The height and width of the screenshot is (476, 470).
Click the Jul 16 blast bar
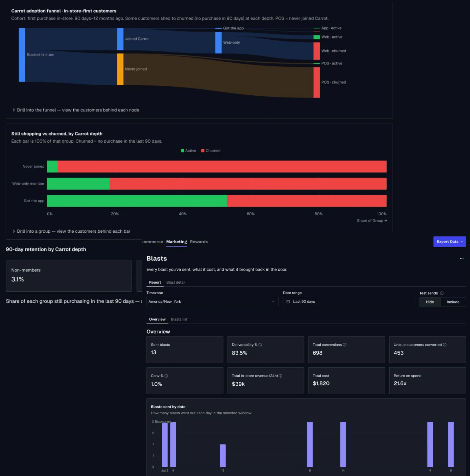(x=223, y=455)
